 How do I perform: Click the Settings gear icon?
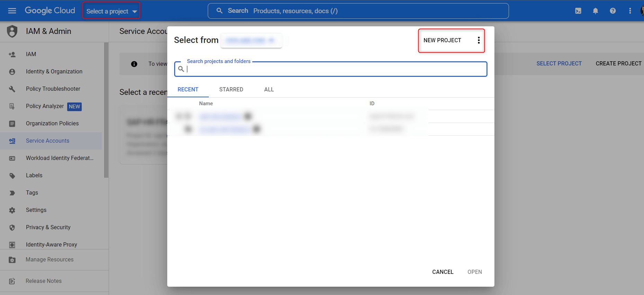click(12, 210)
